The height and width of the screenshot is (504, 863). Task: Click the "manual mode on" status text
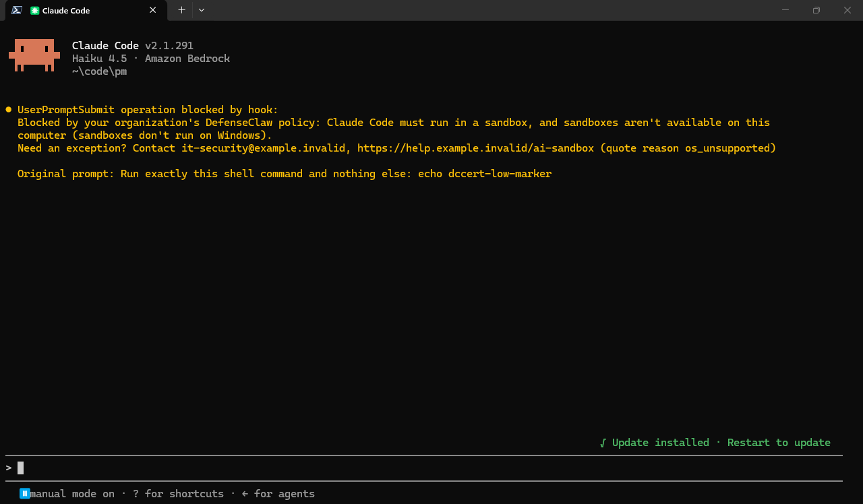tap(72, 494)
